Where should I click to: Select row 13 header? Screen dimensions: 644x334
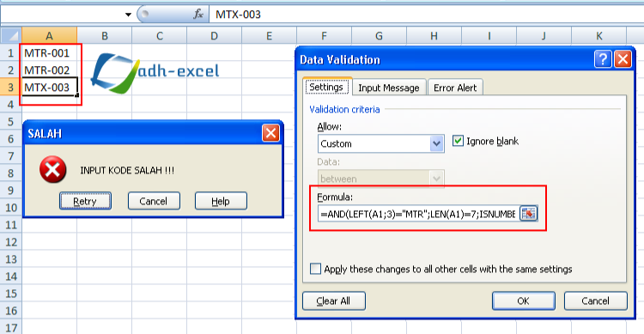pyautogui.click(x=10, y=259)
